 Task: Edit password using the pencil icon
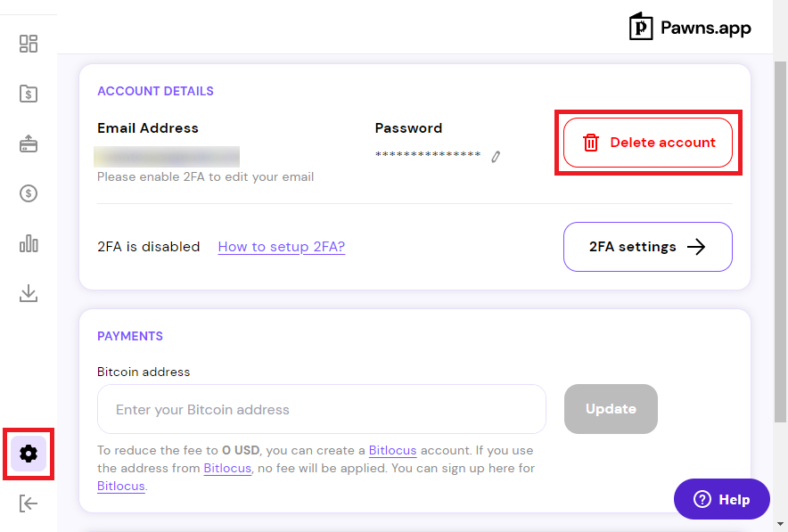tap(496, 157)
